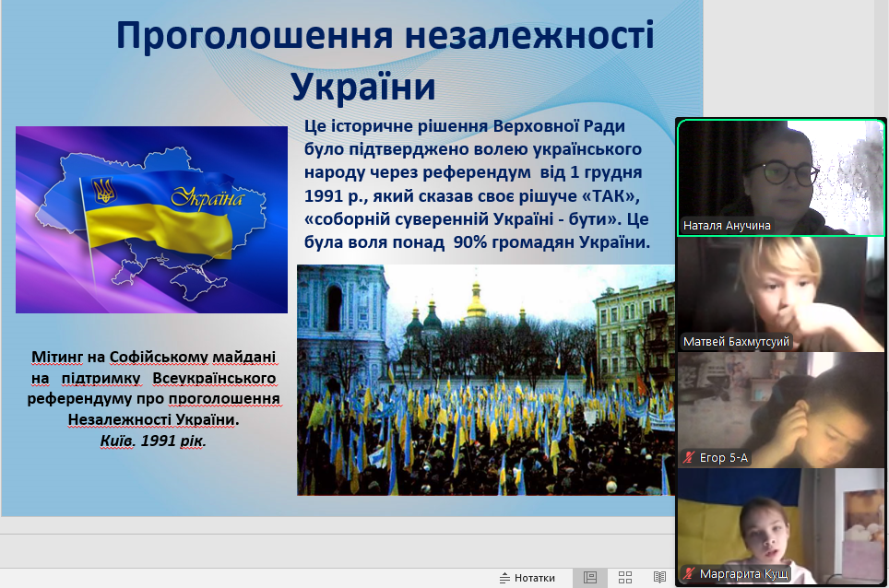The image size is (889, 588).
Task: Select Матвей Бахмутсуий video tile
Action: coord(781,293)
